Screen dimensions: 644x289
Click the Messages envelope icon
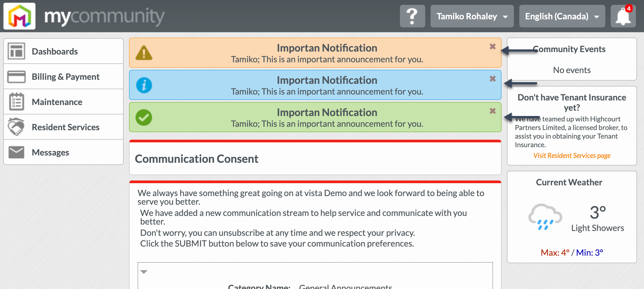16,152
